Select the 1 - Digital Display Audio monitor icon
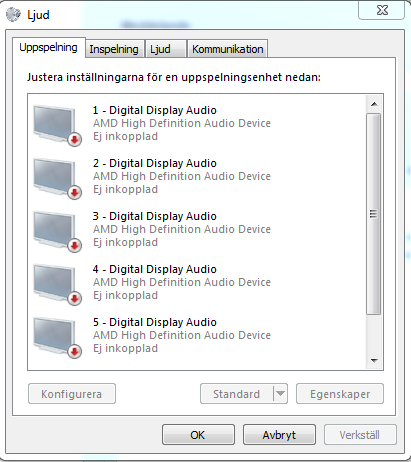Image resolution: width=411 pixels, height=462 pixels. coord(57,125)
